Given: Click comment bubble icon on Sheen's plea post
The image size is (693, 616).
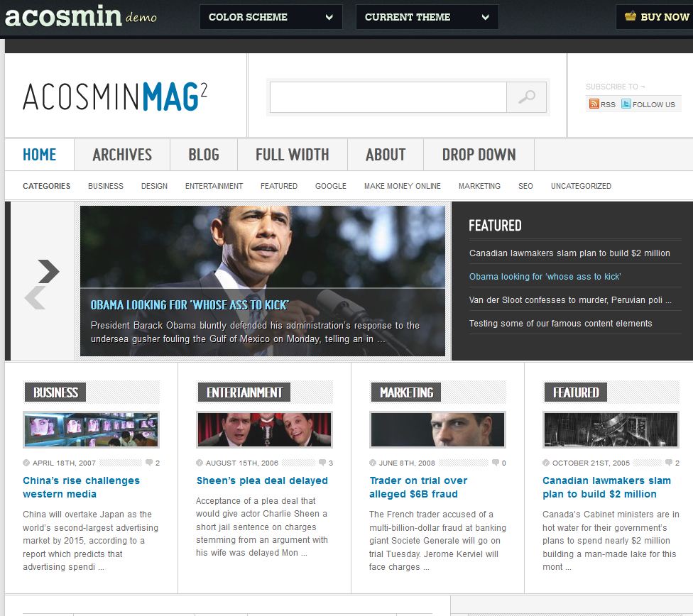Looking at the screenshot, I should pyautogui.click(x=322, y=463).
